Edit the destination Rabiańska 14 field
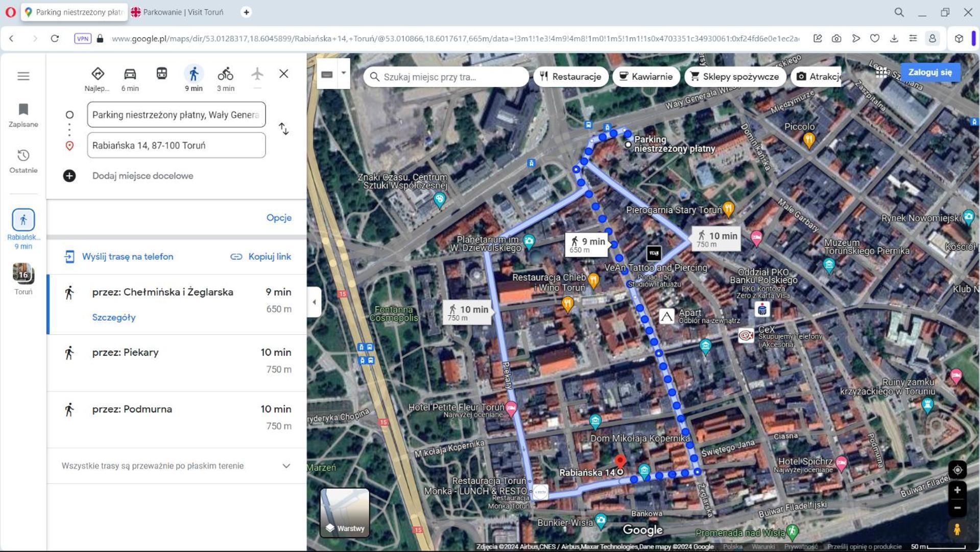980x552 pixels. click(x=176, y=145)
